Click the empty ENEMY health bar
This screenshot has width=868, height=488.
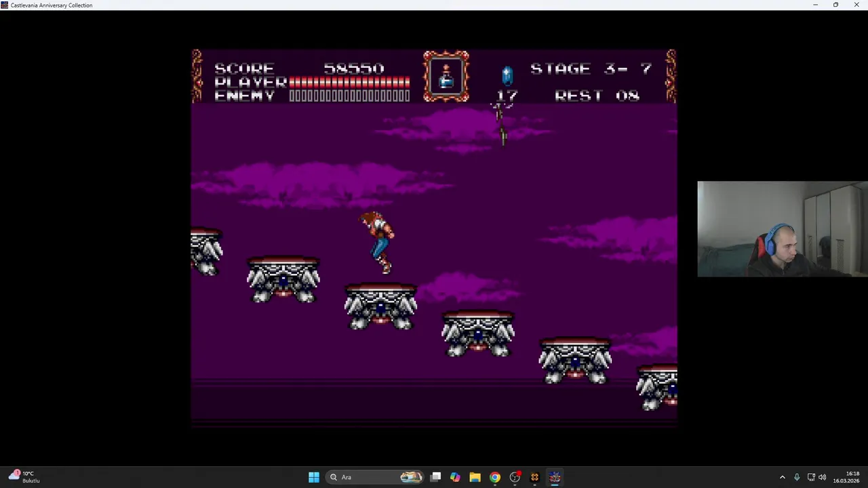pyautogui.click(x=349, y=96)
